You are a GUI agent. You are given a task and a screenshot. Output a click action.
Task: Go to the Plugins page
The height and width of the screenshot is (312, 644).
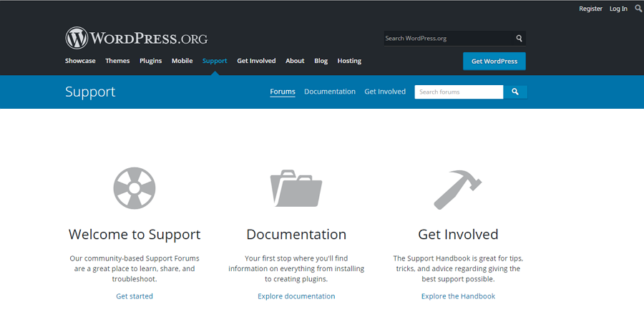click(151, 61)
